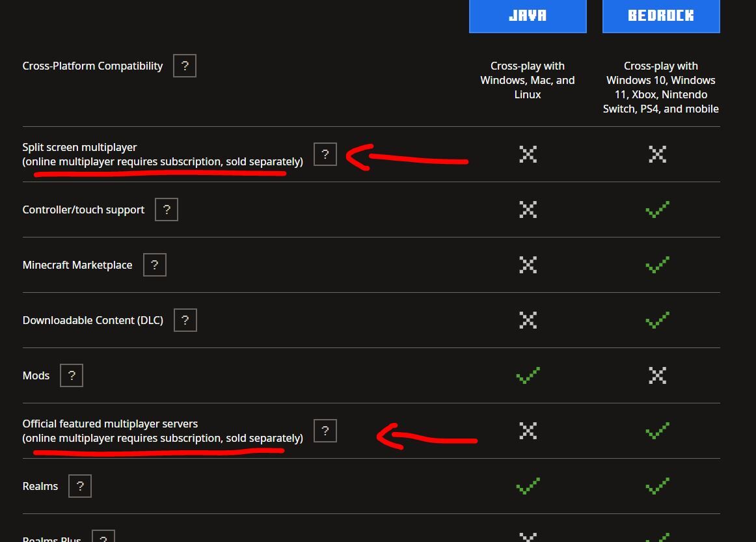This screenshot has width=756, height=542.
Task: Click the 'Cross-Platform Compatibility' label
Action: [x=92, y=66]
